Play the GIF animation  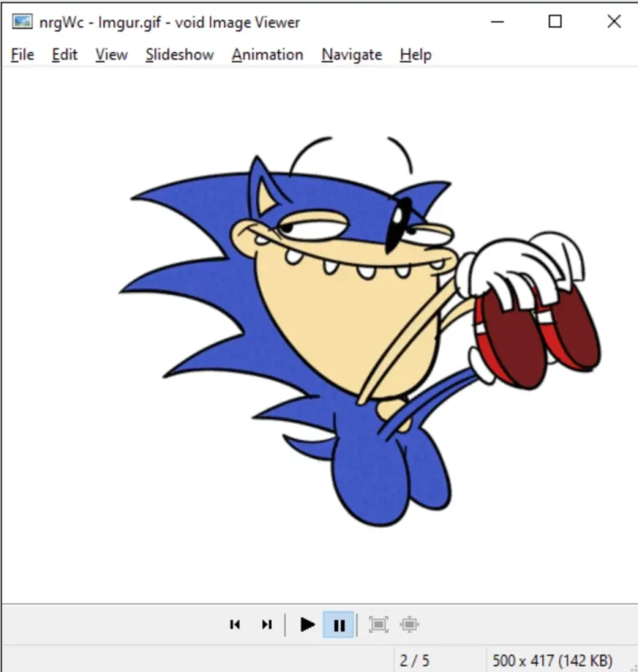click(x=307, y=624)
